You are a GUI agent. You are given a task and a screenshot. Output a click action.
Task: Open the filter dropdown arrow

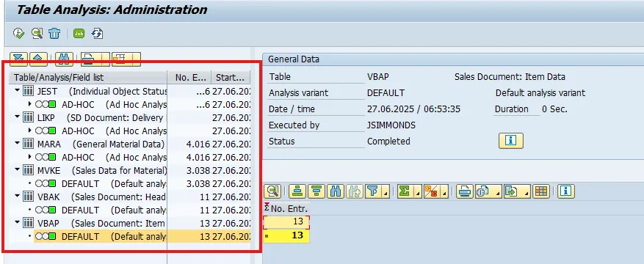[386, 191]
